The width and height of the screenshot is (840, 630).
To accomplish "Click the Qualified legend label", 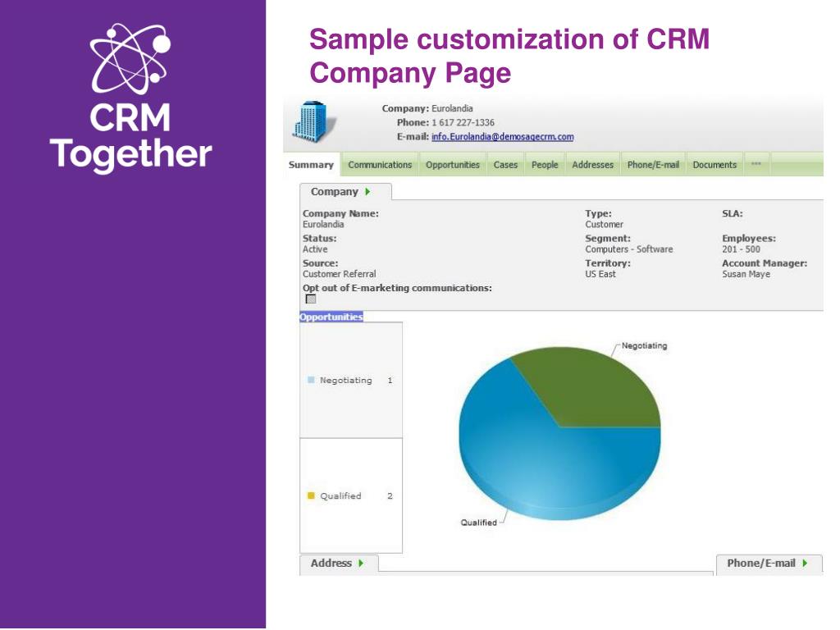I will click(x=340, y=496).
